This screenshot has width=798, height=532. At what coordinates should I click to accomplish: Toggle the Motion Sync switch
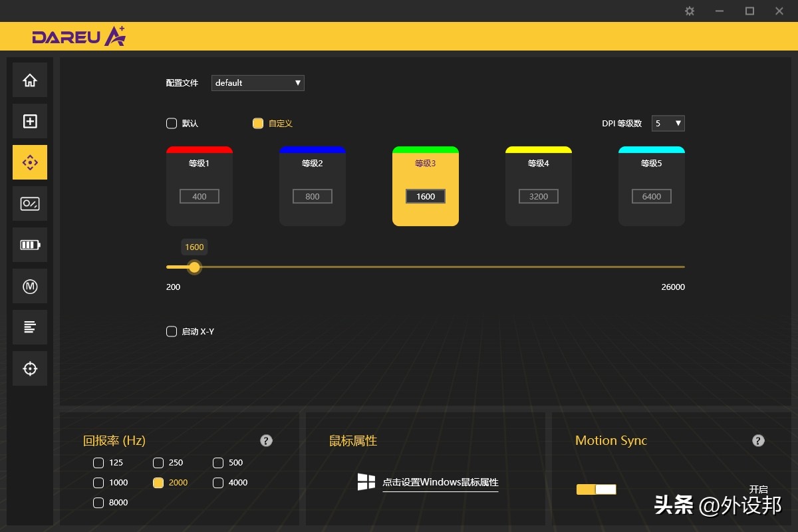(596, 489)
